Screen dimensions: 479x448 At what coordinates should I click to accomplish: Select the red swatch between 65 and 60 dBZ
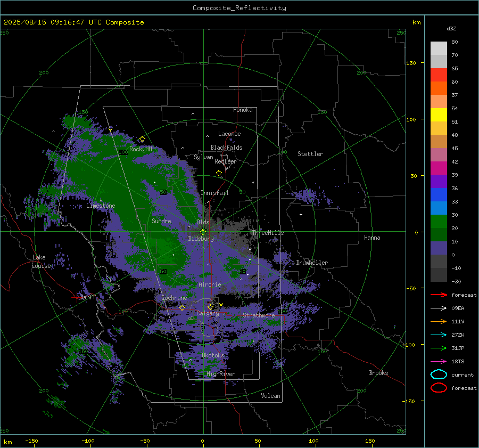(439, 75)
